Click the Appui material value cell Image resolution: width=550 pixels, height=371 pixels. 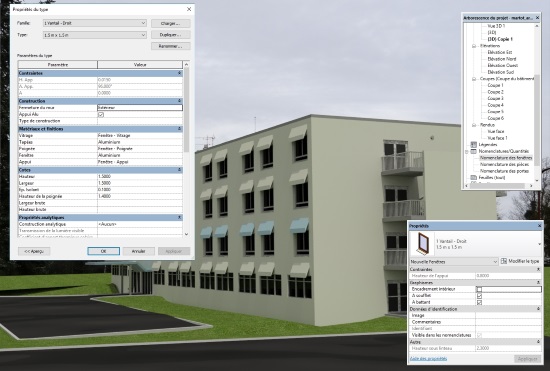[140, 162]
